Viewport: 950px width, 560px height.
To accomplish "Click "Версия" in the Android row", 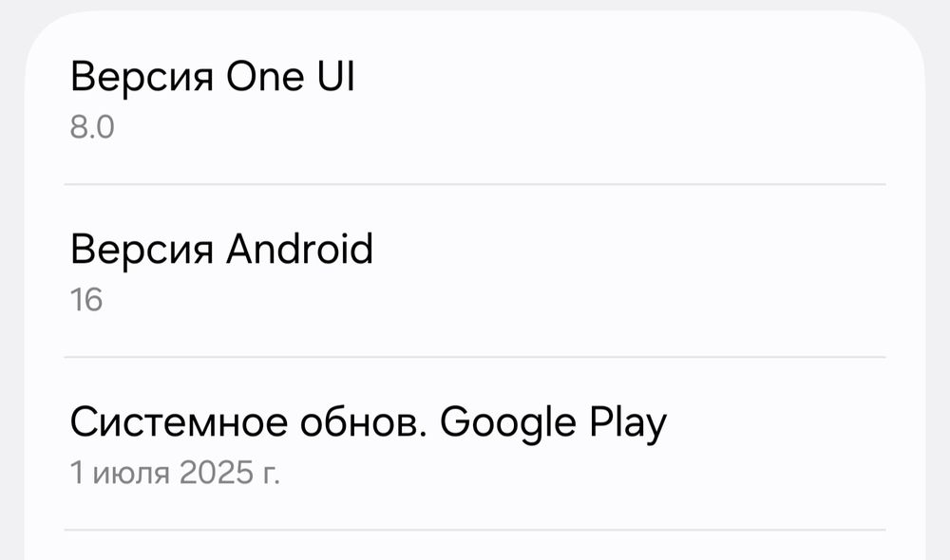I will point(142,250).
